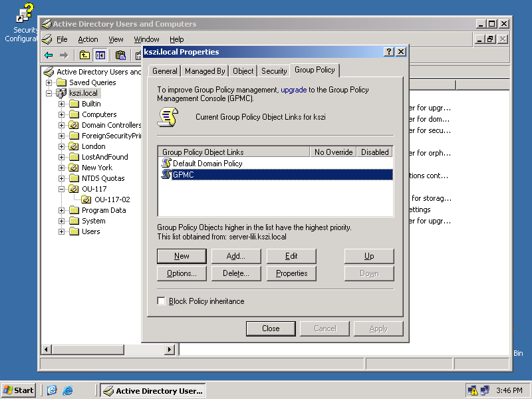Image resolution: width=532 pixels, height=399 pixels.
Task: Expand the Users node
Action: (61, 231)
